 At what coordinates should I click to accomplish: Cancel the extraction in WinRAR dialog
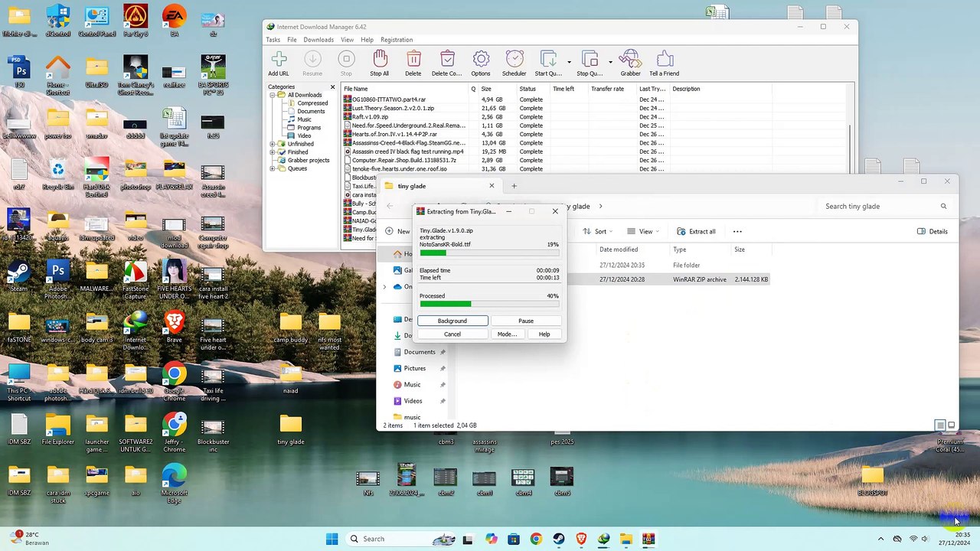click(x=452, y=334)
